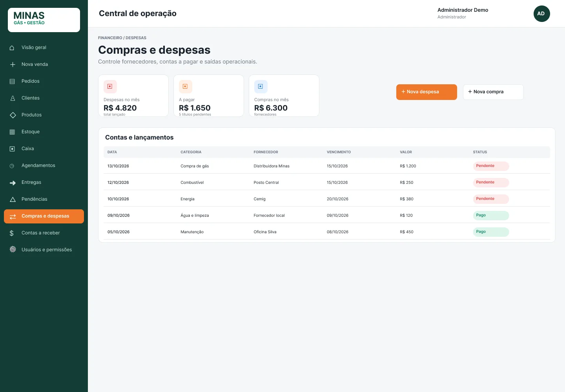Image resolution: width=565 pixels, height=392 pixels.
Task: Open the AD user avatar
Action: pyautogui.click(x=542, y=14)
